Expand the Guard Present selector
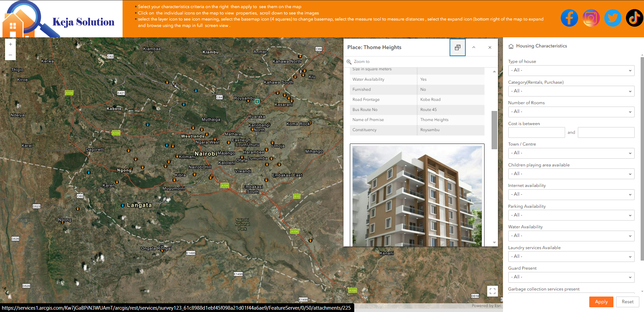644x312 pixels. [x=571, y=277]
